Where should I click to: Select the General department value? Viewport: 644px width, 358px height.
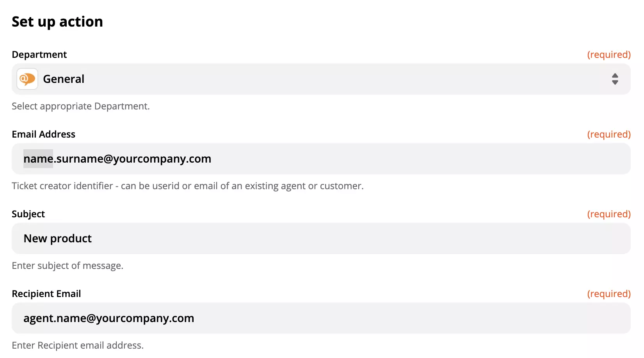pyautogui.click(x=64, y=79)
